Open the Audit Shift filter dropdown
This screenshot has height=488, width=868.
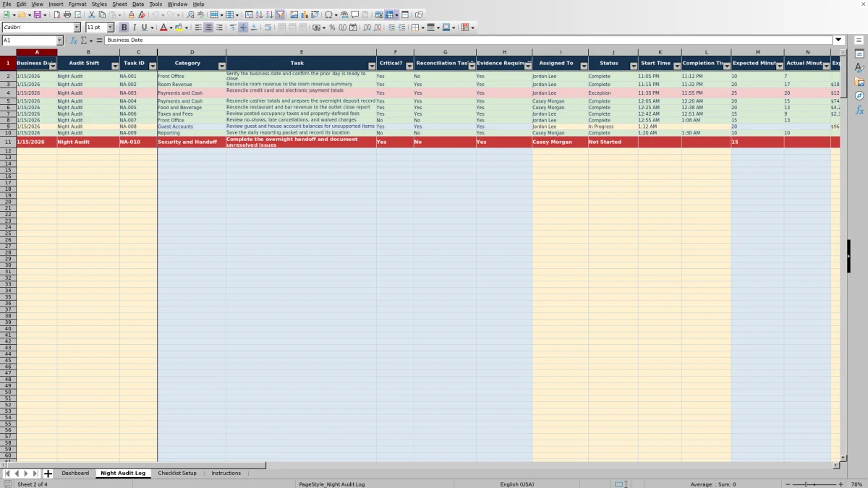point(115,66)
